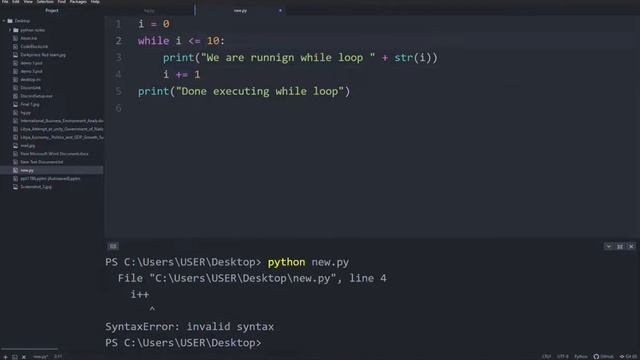
Task: Select the Project panel tab
Action: [52, 11]
